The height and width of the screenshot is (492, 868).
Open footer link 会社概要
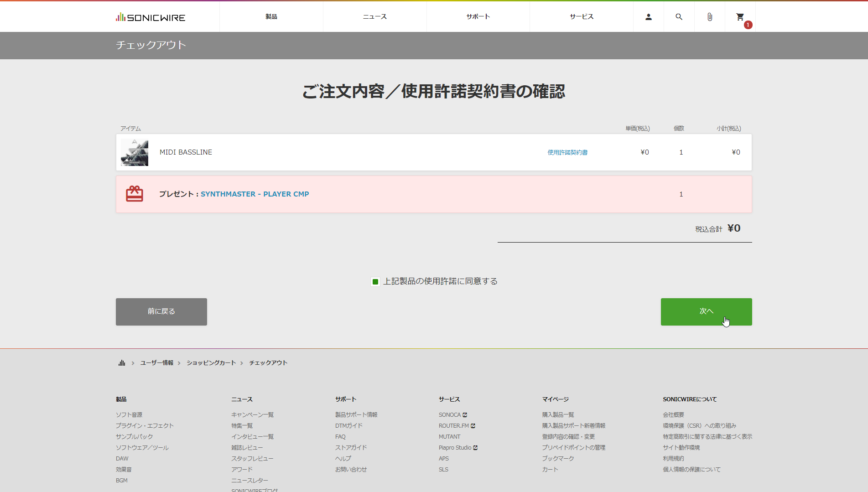674,415
